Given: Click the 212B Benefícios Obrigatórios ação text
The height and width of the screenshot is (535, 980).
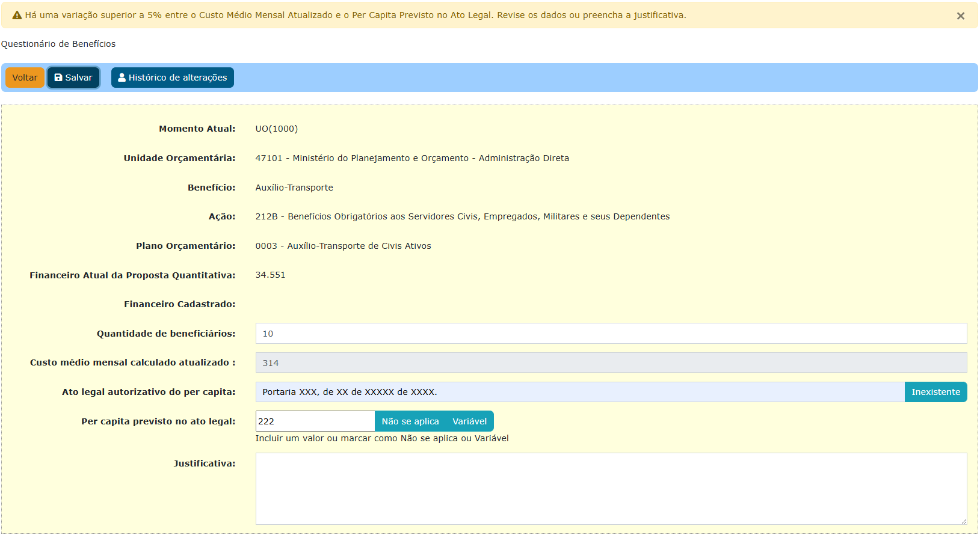Looking at the screenshot, I should (463, 216).
